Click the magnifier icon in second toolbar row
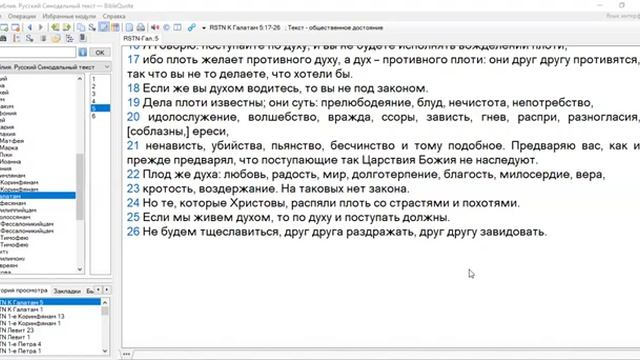640x360 pixels. coord(29,38)
